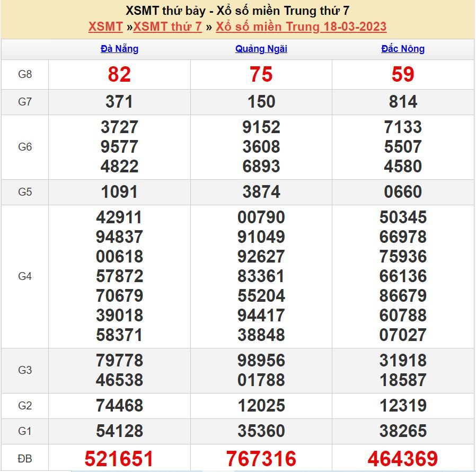Select G3 number 98956
This screenshot has height=472, width=476.
(261, 361)
